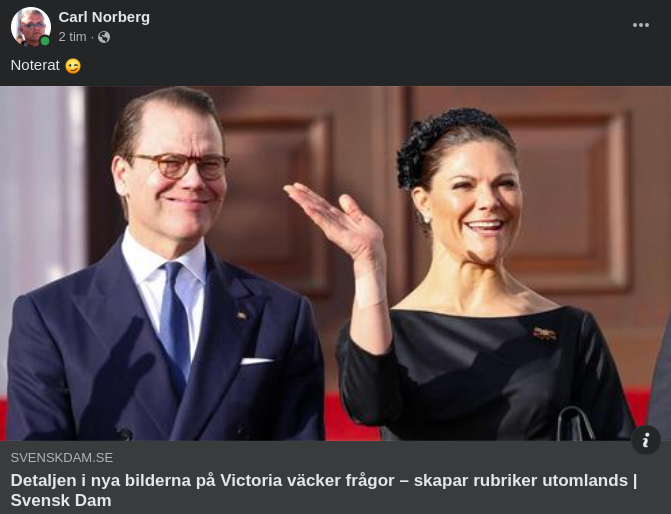Select the 'Noterat' post text

[x=35, y=65]
